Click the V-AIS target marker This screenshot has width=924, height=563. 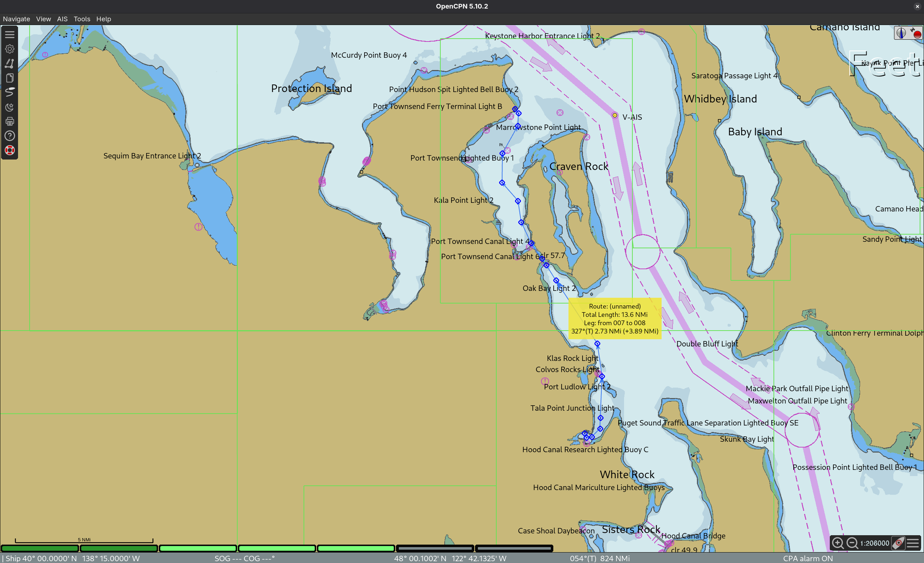point(615,115)
